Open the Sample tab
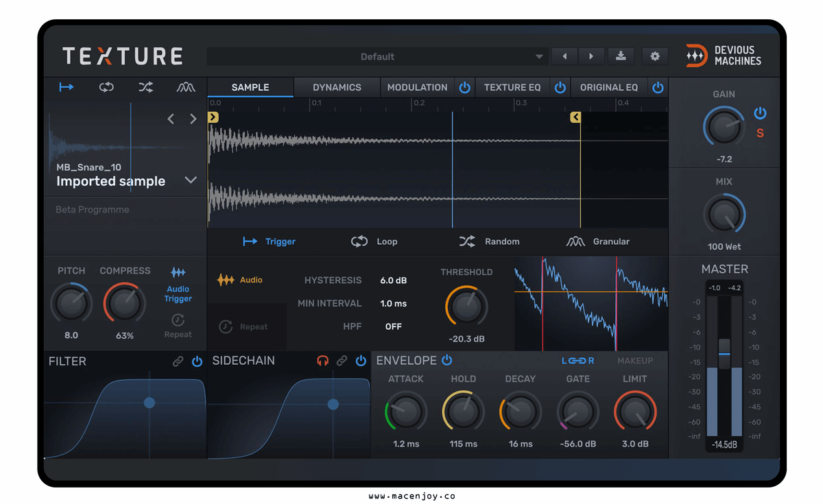Screen dimensions: 823x504 tap(250, 87)
